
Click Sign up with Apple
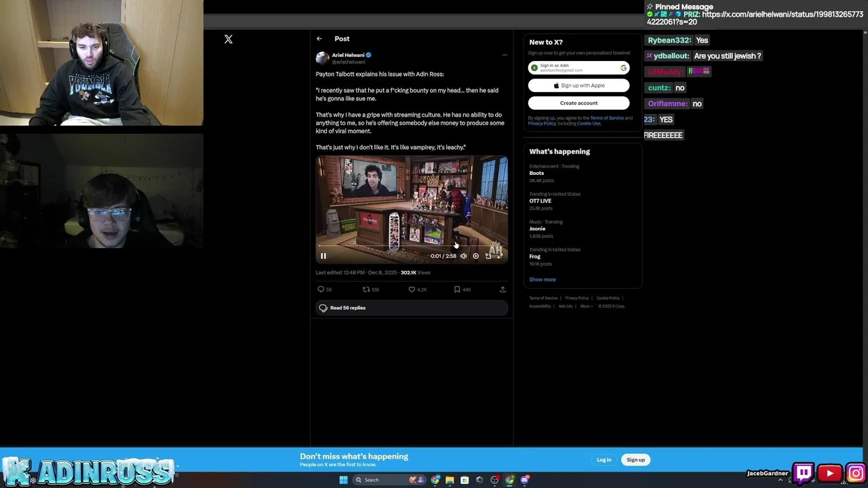pos(578,85)
